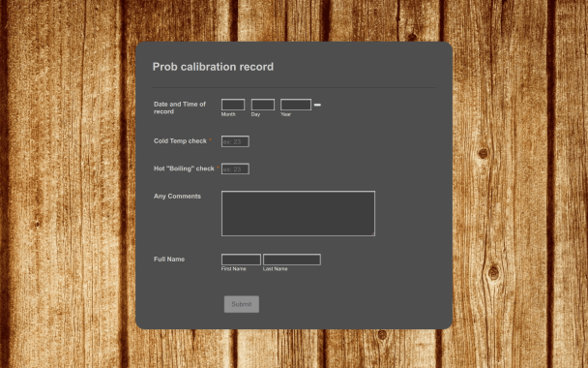The width and height of the screenshot is (588, 368).
Task: Click the comments textarea resize handle
Action: [x=373, y=234]
